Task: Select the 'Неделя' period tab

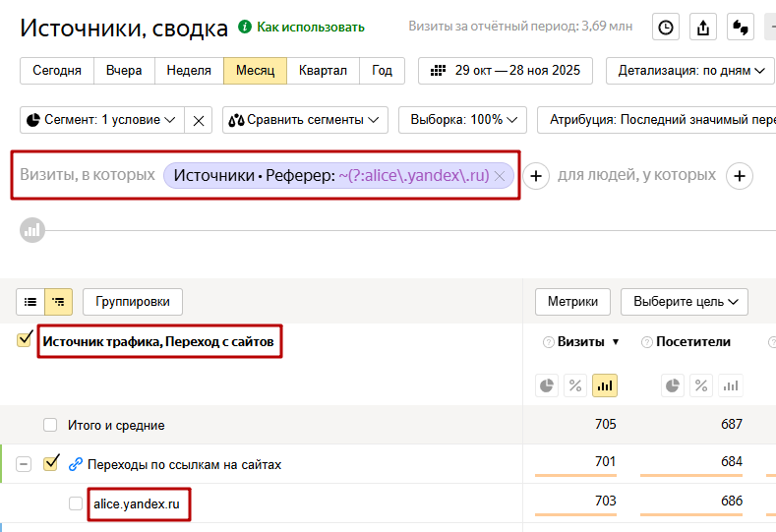Action: tap(189, 71)
